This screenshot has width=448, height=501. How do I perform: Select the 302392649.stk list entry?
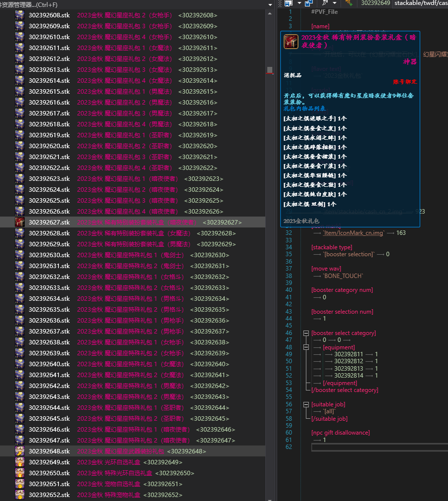tap(49, 462)
